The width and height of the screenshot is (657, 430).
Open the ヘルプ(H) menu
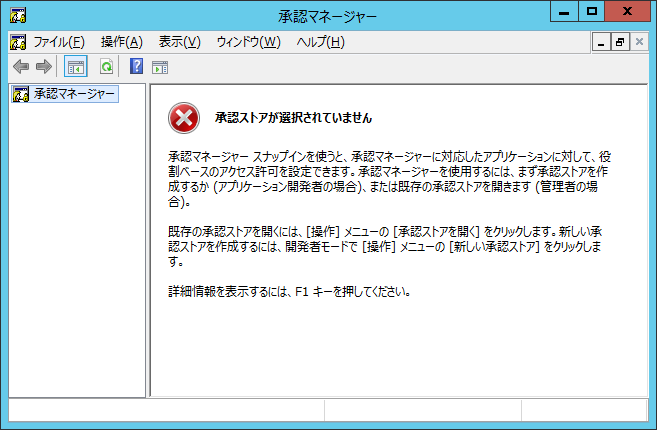click(x=321, y=42)
